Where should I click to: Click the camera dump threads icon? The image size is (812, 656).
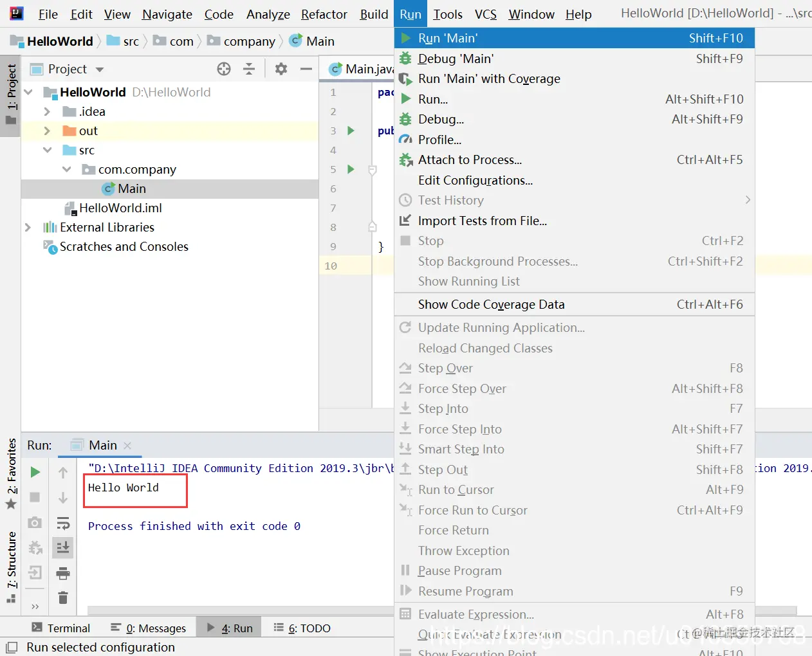(x=35, y=522)
